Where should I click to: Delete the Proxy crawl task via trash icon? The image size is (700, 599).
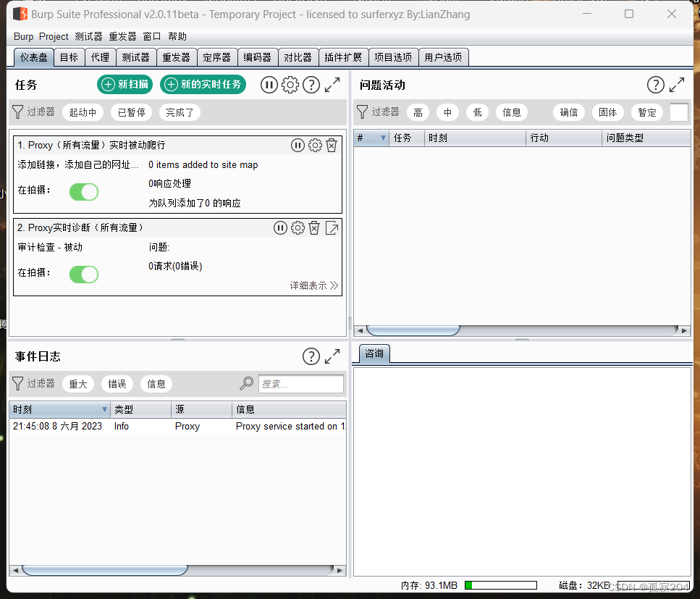click(x=332, y=145)
